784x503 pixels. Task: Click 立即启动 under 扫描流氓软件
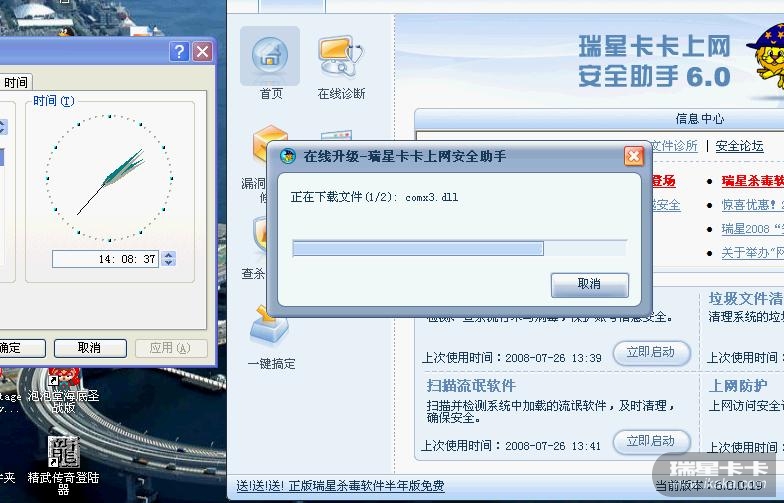[651, 441]
